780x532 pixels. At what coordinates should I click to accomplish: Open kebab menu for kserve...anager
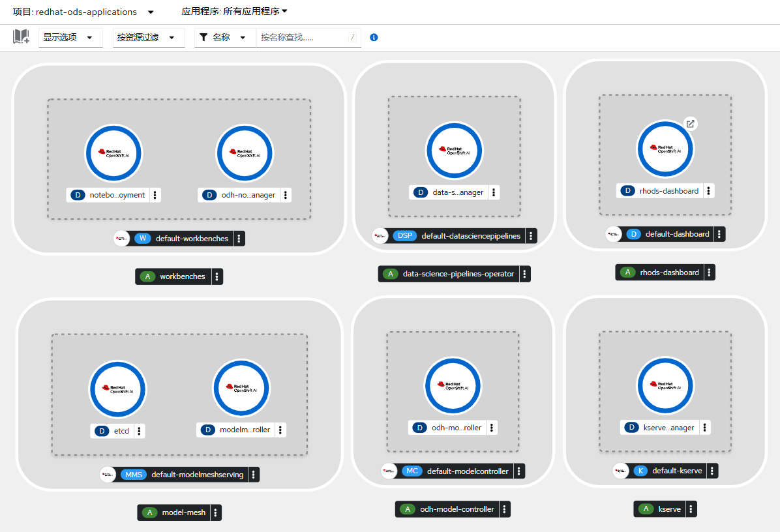tap(705, 428)
